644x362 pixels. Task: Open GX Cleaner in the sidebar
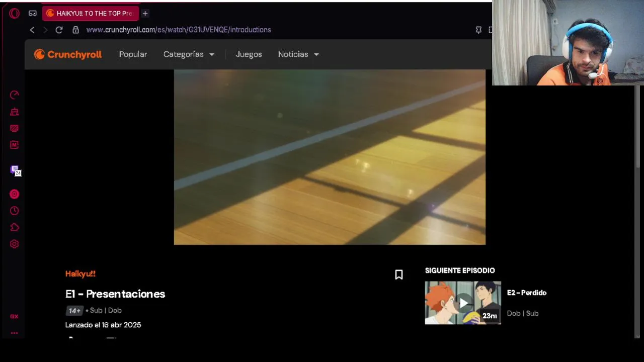click(15, 112)
